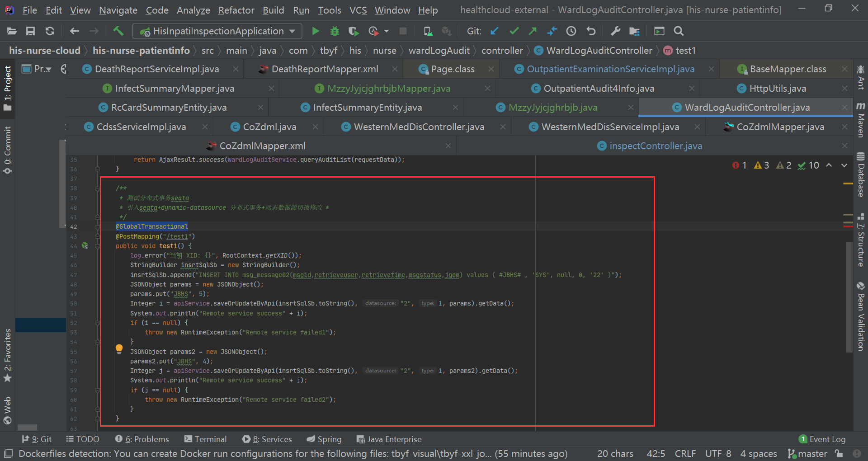
Task: Click the controller breadcrumb in navigation bar
Action: tap(502, 50)
